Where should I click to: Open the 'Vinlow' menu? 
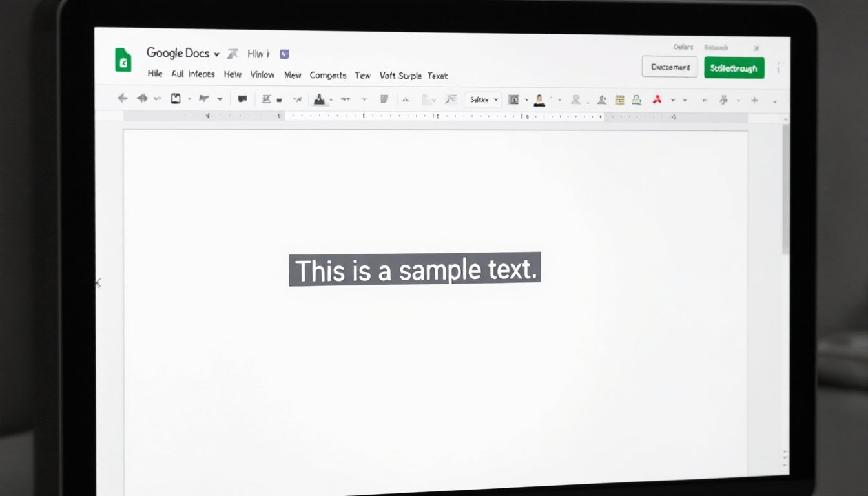pyautogui.click(x=262, y=74)
